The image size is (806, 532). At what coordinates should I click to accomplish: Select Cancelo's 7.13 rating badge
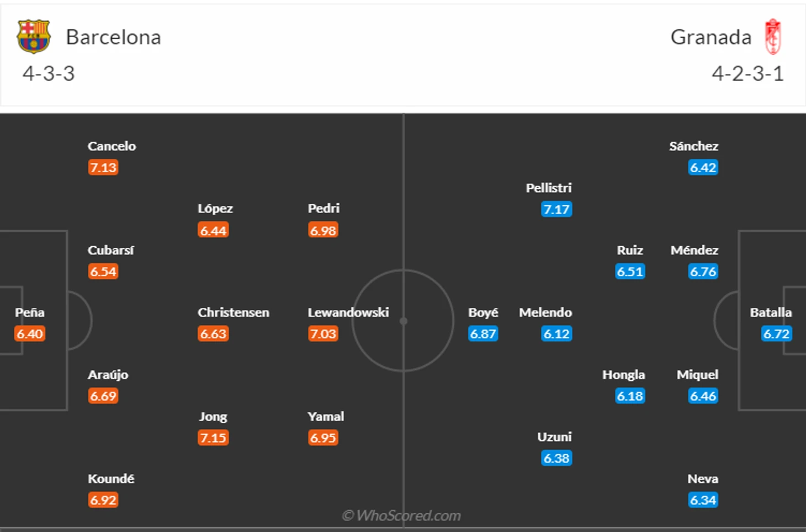(x=103, y=168)
